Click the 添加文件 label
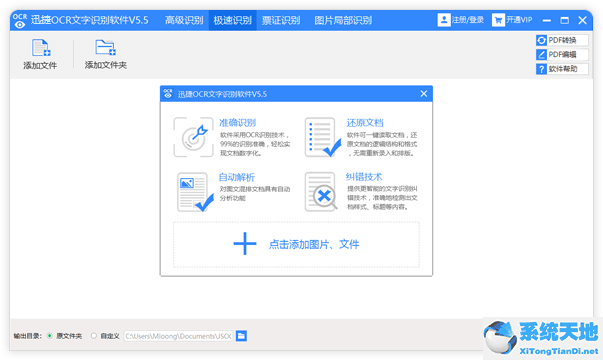 [40, 65]
